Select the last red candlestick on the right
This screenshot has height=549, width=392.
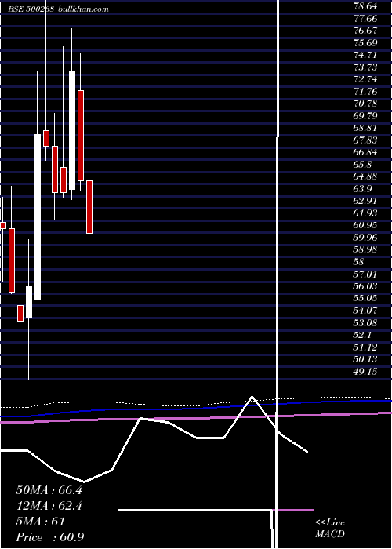pos(89,207)
